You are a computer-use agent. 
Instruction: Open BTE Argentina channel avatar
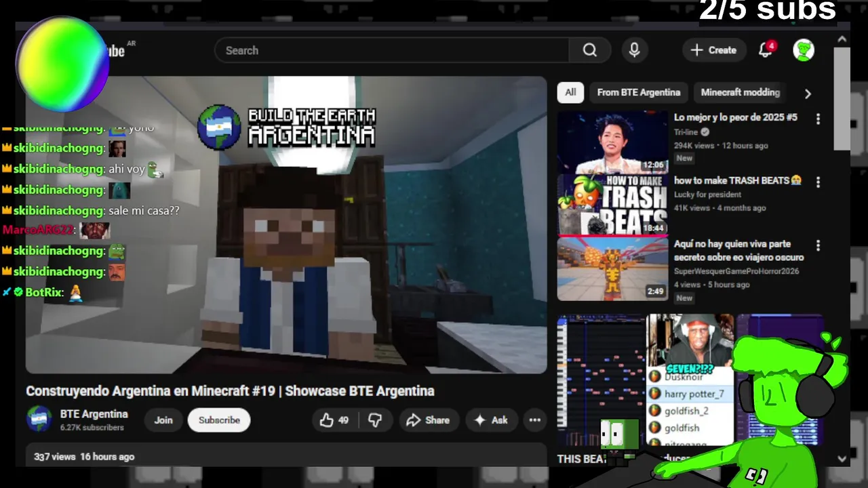[x=39, y=420]
